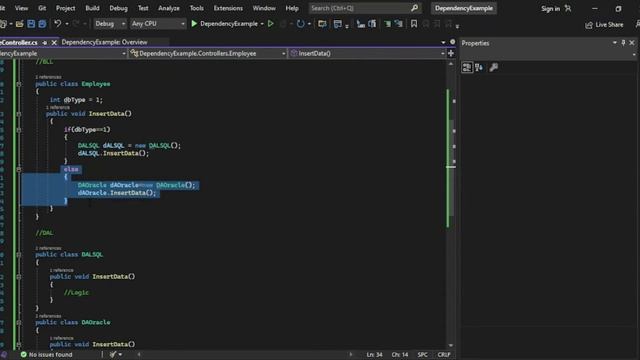Click the comment selection toolbar icon
Screen dimensions: 640x360
click(387, 24)
